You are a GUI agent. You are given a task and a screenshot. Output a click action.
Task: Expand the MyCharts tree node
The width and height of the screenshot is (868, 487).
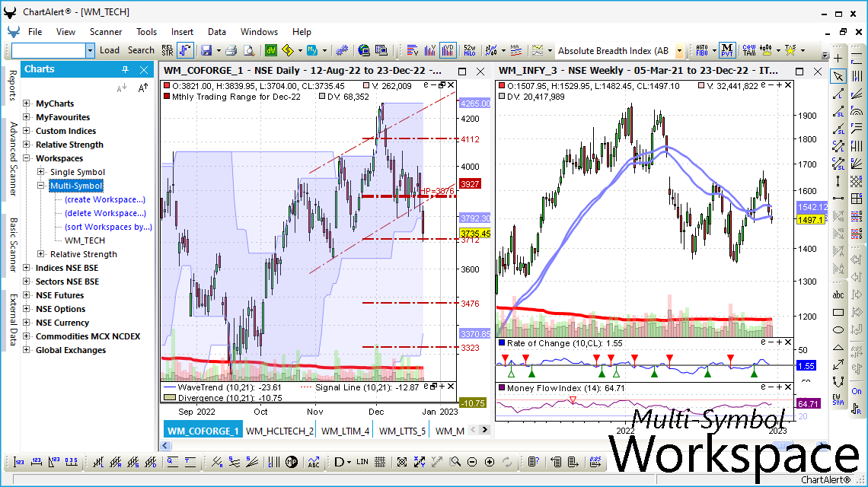26,103
